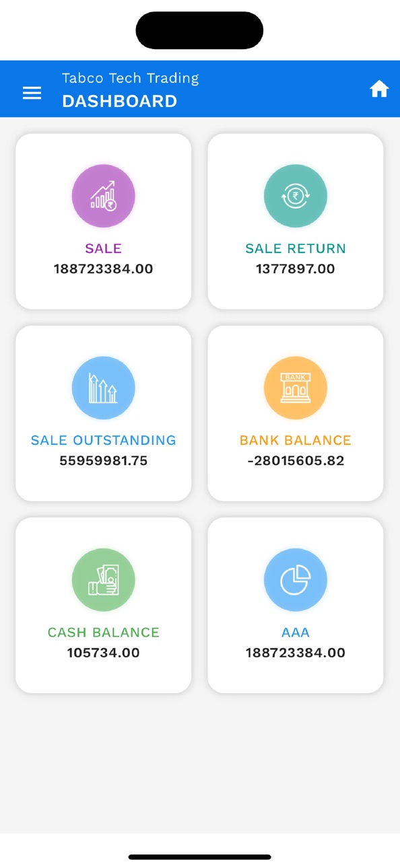Screen dimensions: 400x868
Task: Select the BANK BALANCE label
Action: [296, 440]
